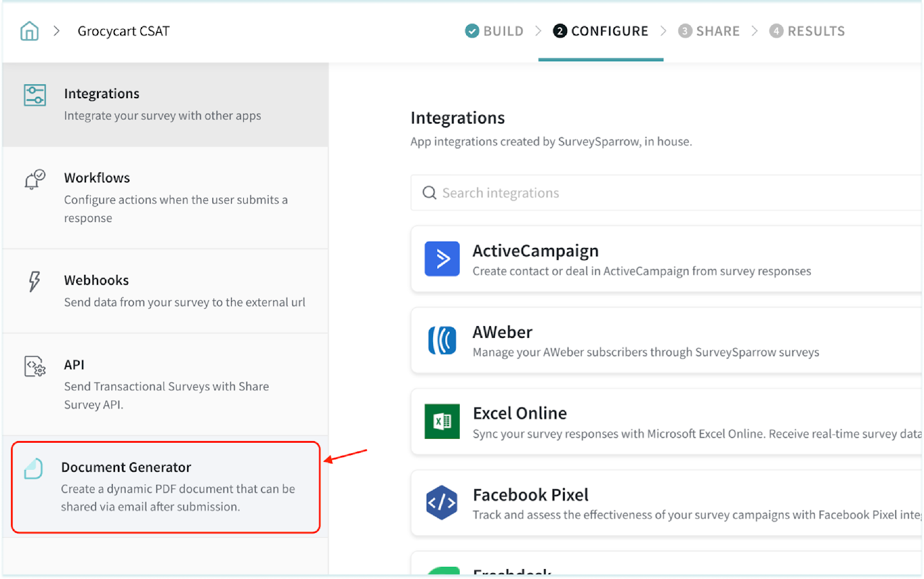Go to the BUILD step
Screen dimensions: 924x579
coord(494,31)
